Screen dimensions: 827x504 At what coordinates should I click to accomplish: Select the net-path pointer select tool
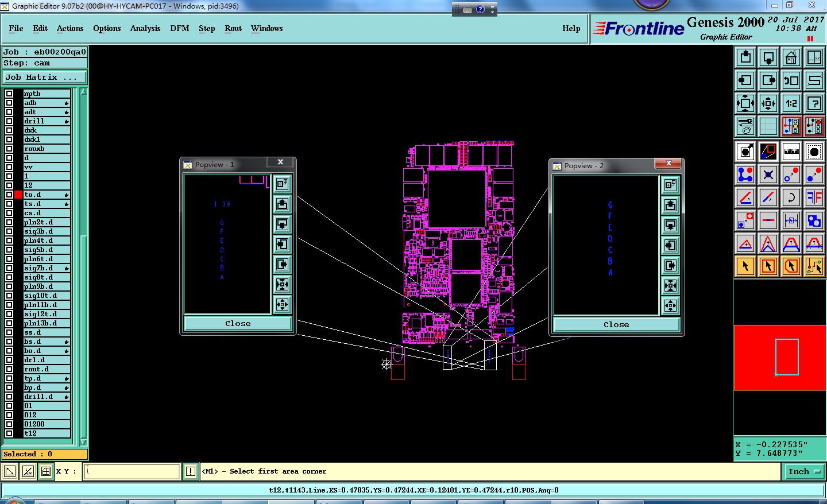click(814, 266)
